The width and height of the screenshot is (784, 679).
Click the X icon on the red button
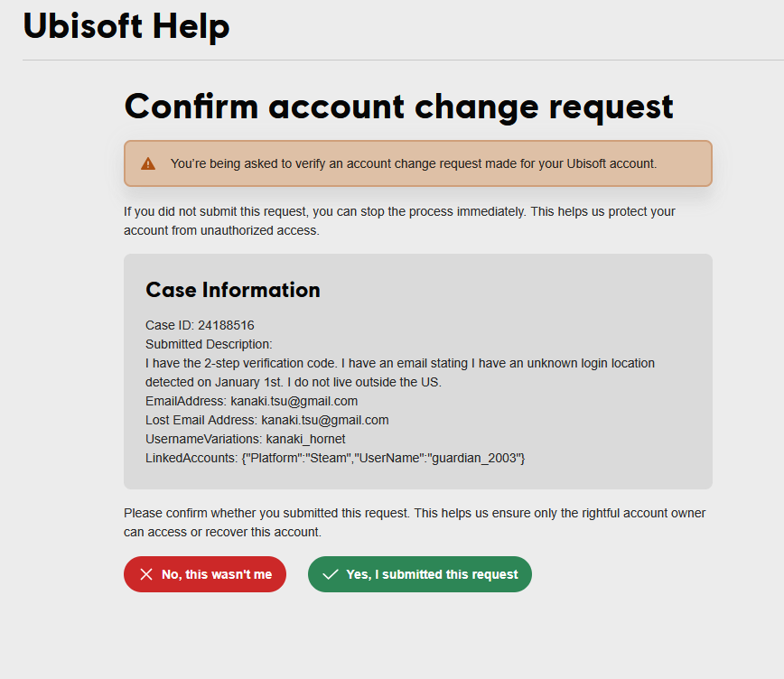point(146,574)
